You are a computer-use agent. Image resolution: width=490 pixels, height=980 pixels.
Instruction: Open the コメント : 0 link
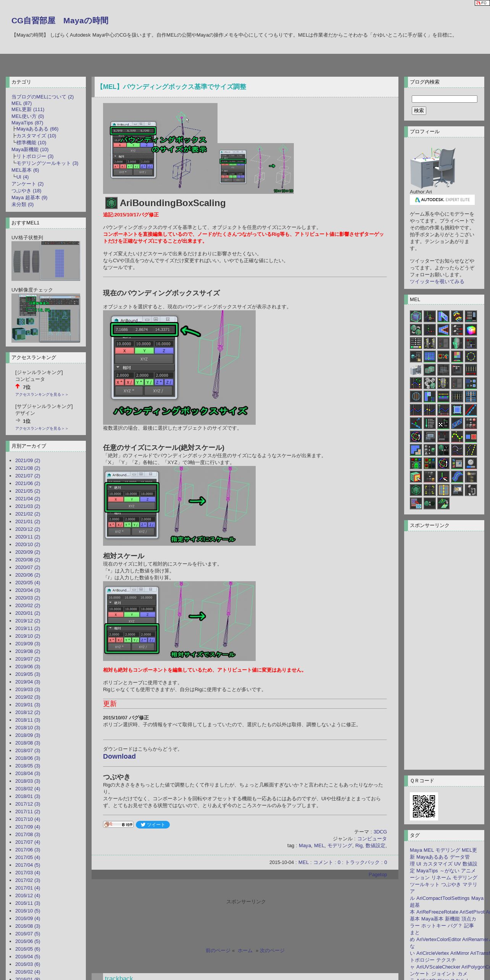(x=327, y=862)
